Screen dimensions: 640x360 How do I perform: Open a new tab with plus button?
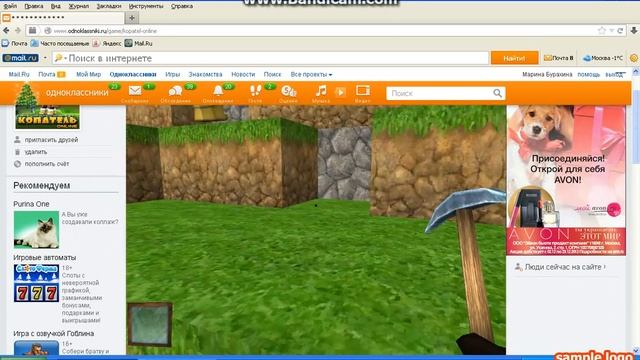click(x=132, y=18)
